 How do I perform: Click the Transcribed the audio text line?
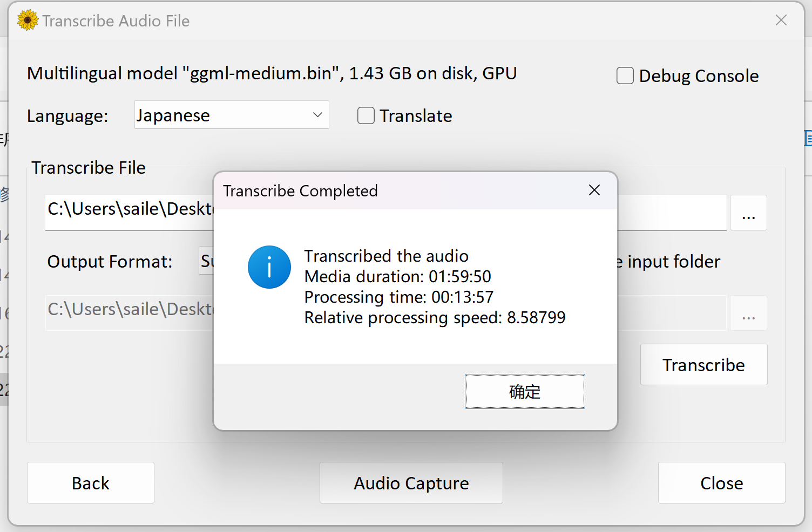click(387, 256)
